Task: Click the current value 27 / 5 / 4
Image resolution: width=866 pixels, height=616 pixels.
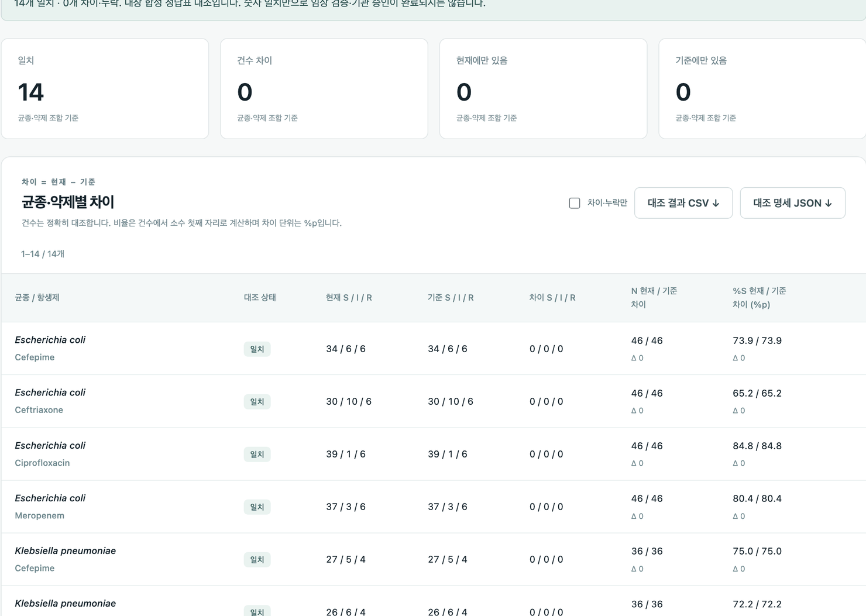Action: coord(346,560)
